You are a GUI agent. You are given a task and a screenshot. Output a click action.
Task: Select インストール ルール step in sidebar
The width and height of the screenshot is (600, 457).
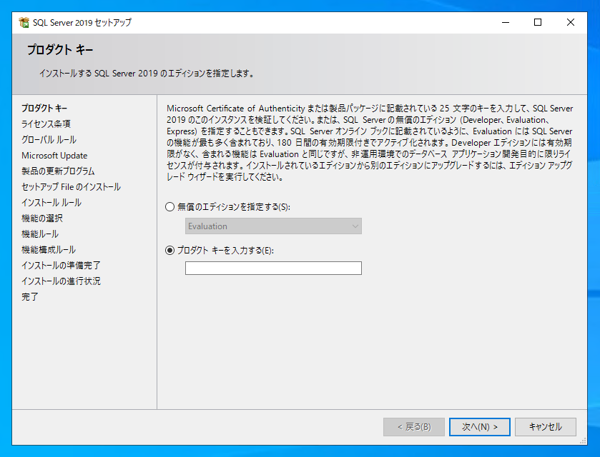pos(51,202)
